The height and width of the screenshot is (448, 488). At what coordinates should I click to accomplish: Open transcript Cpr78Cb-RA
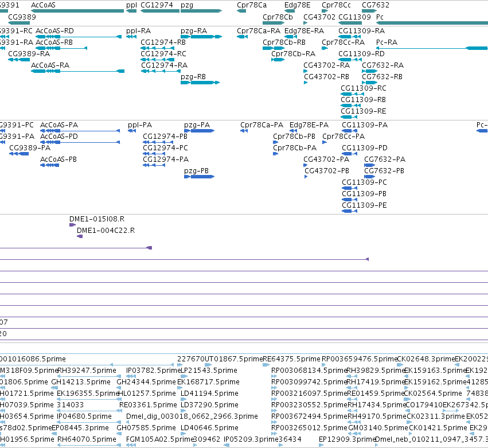[294, 54]
